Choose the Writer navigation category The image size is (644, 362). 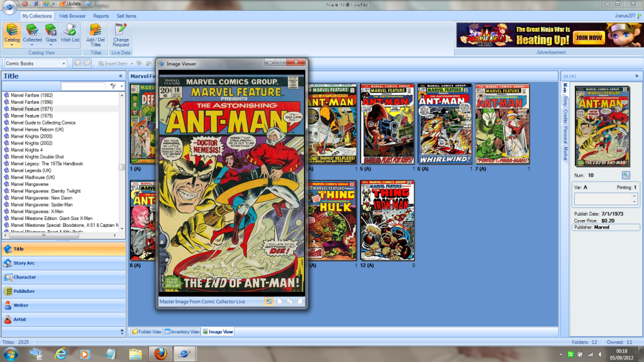tap(64, 305)
